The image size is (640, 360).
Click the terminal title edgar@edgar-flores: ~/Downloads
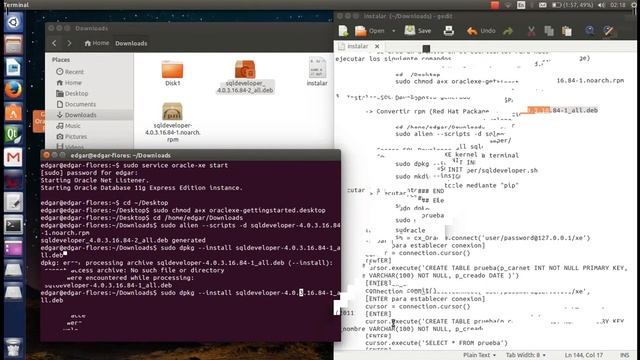[120, 155]
